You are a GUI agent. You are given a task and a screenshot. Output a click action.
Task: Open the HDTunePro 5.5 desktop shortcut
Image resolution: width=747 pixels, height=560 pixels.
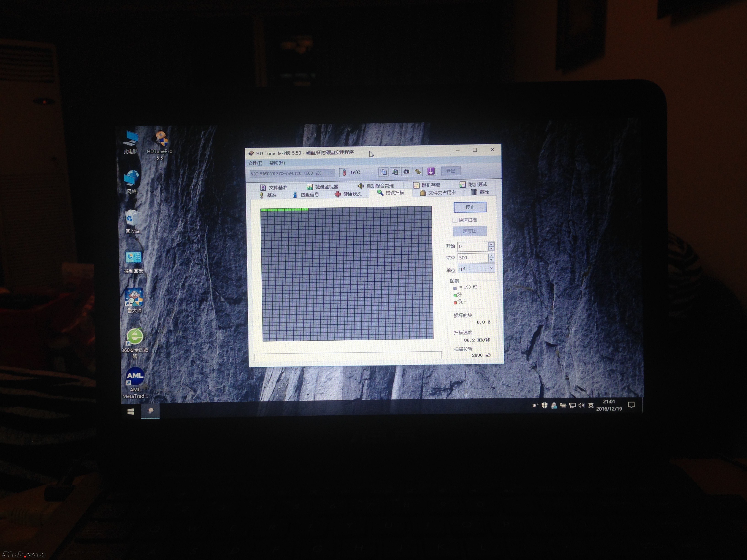[x=160, y=145]
